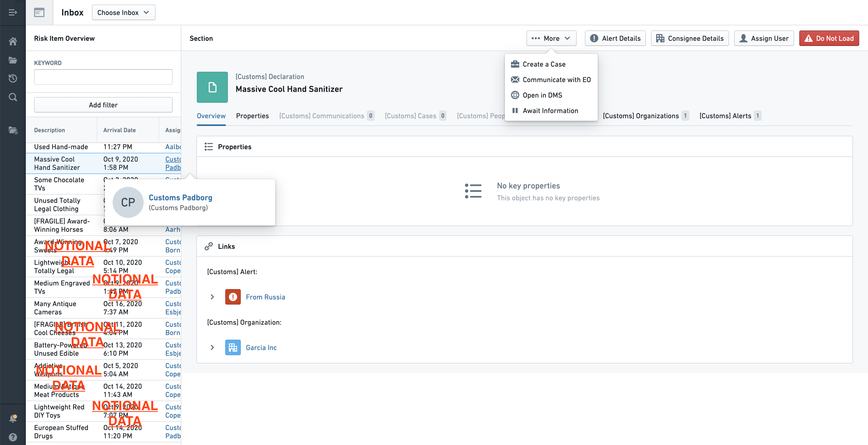Click the From Russia alert icon

tap(233, 297)
